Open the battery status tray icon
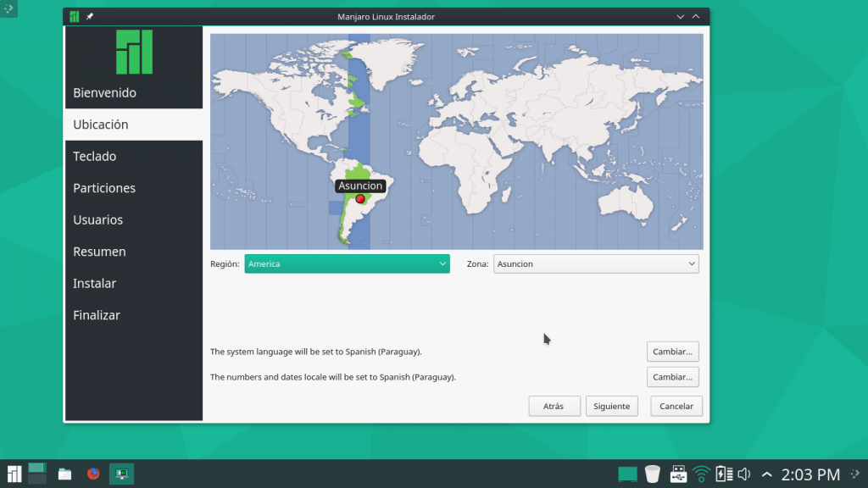 point(724,474)
